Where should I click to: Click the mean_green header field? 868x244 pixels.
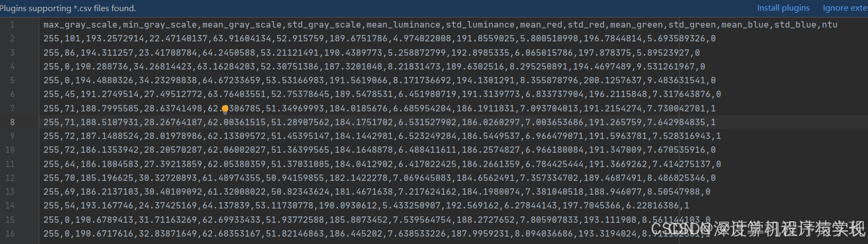637,25
